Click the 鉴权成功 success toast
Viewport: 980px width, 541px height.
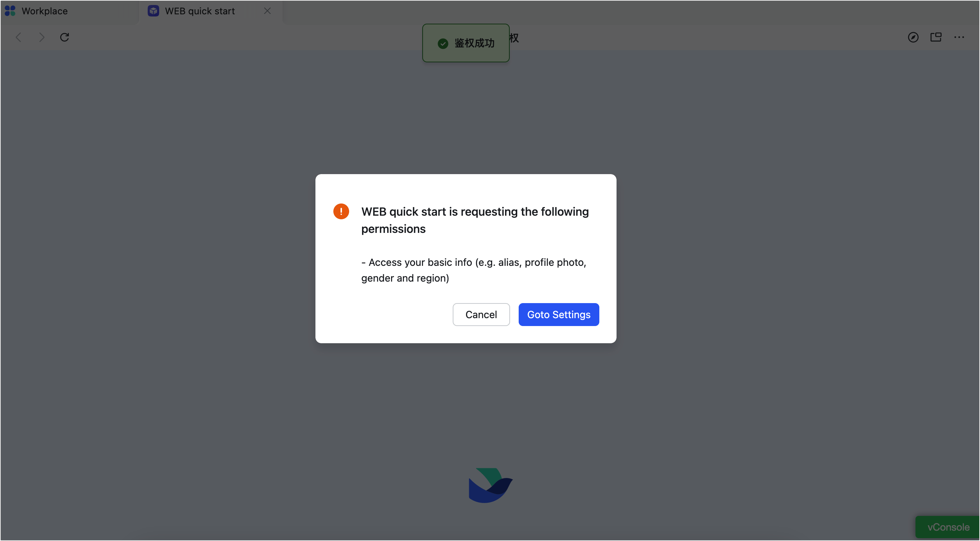[x=466, y=43]
